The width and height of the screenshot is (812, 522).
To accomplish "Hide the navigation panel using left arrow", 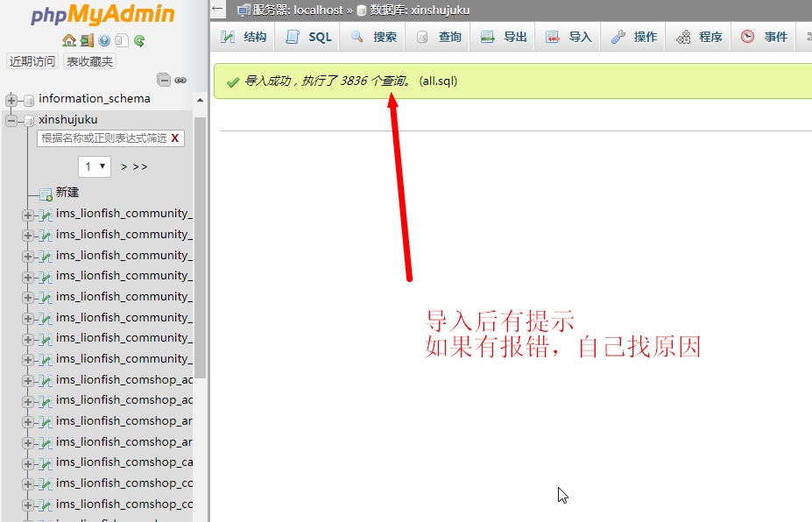I will click(x=218, y=10).
